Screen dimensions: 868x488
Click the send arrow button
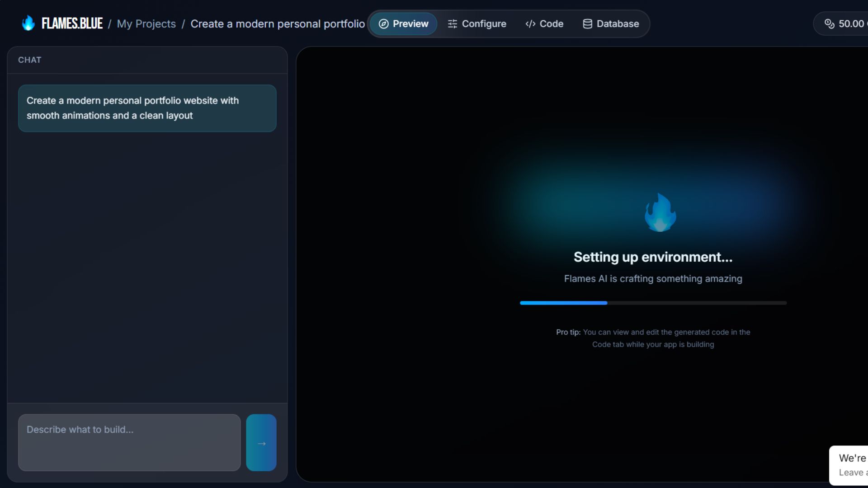click(x=261, y=443)
